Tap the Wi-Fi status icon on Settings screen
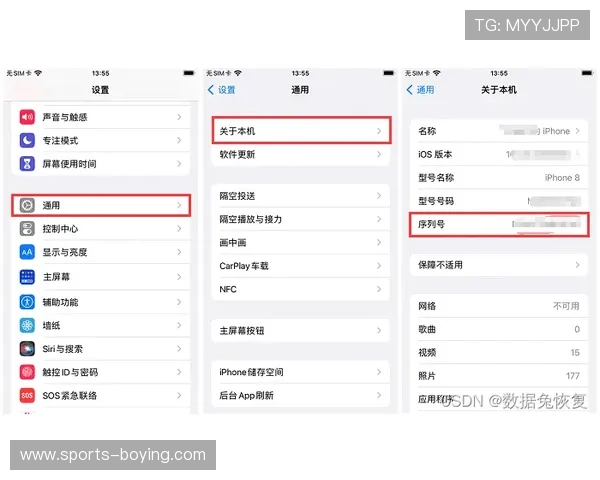Viewport: 600px width, 480px height. [x=38, y=73]
